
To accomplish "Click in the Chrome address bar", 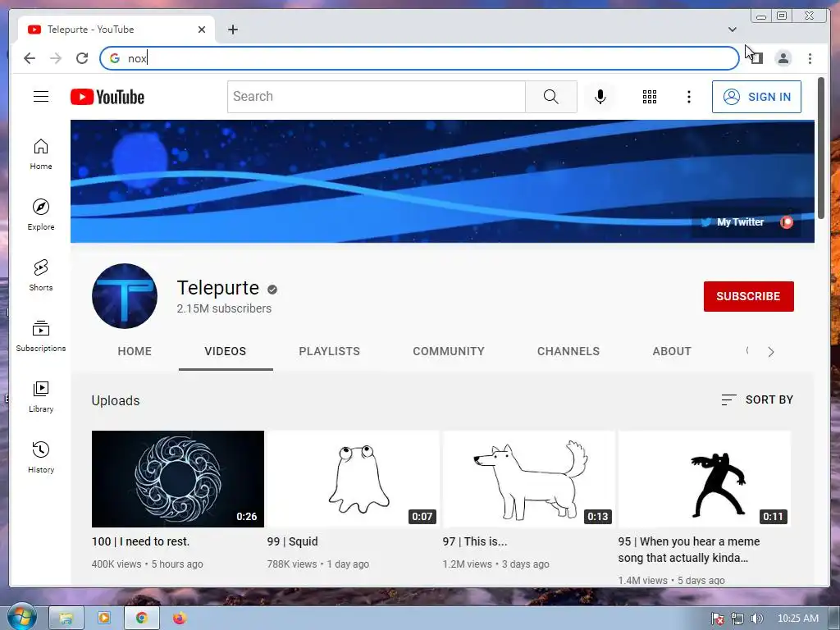I will pyautogui.click(x=419, y=58).
